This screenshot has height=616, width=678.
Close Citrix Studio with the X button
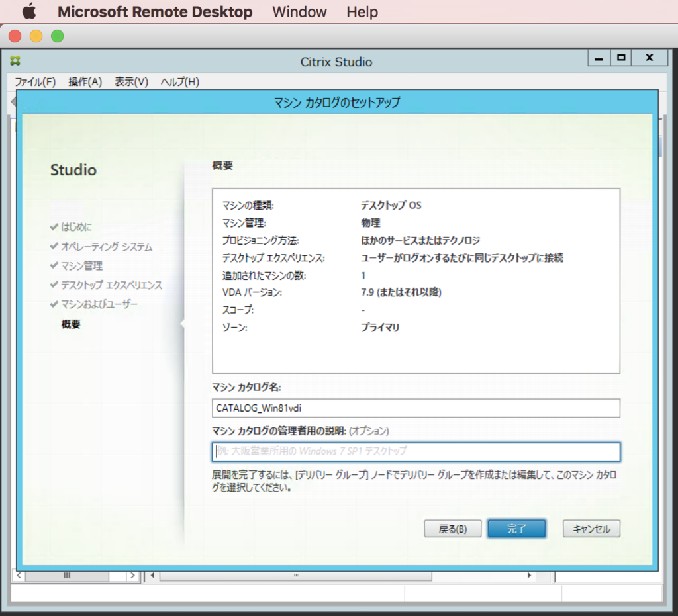click(x=650, y=58)
